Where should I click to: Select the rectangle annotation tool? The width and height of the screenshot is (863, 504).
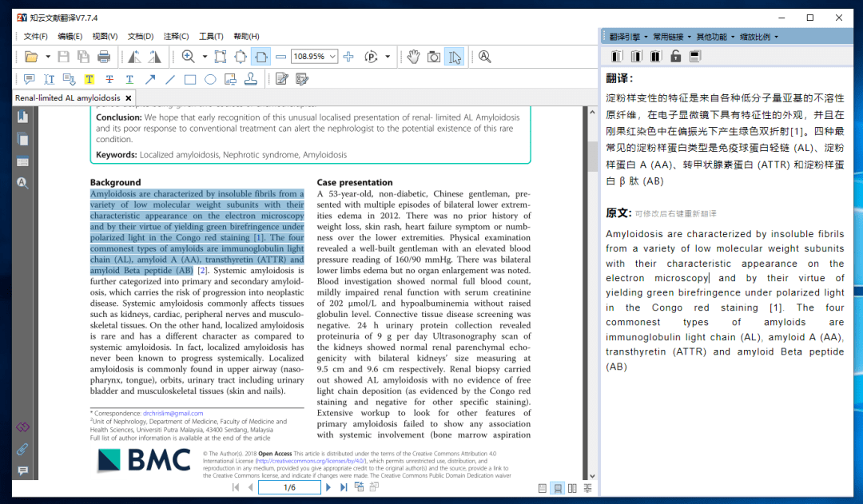coord(190,78)
